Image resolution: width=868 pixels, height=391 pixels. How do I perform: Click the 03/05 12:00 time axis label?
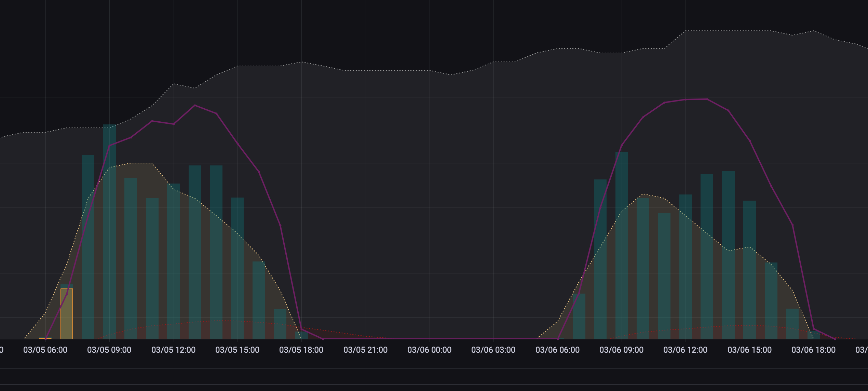[x=173, y=350]
